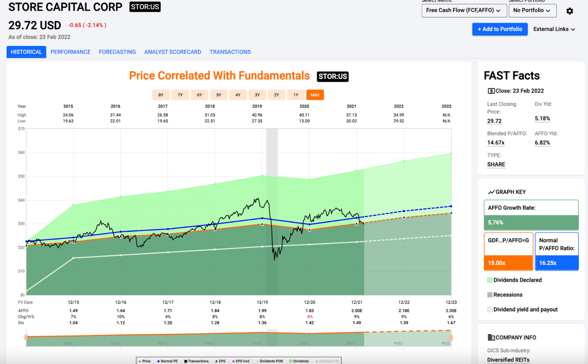Select the 7Y time range button
Image resolution: width=588 pixels, height=364 pixels.
[180, 95]
